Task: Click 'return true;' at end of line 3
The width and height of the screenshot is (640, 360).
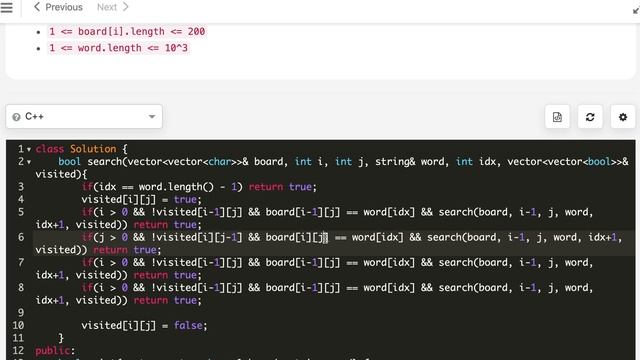Action: tap(282, 187)
